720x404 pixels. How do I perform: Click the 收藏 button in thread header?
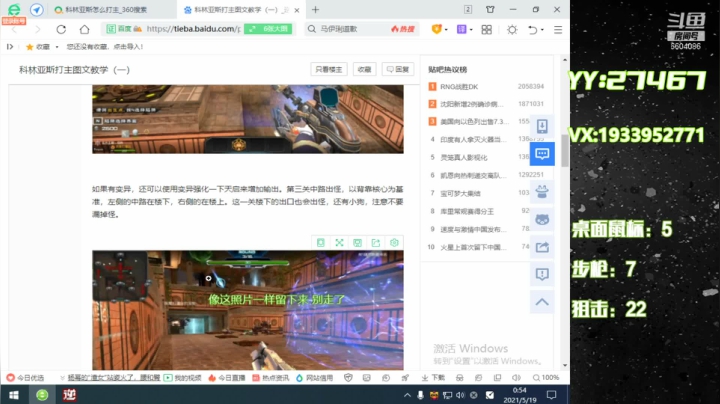pyautogui.click(x=365, y=69)
